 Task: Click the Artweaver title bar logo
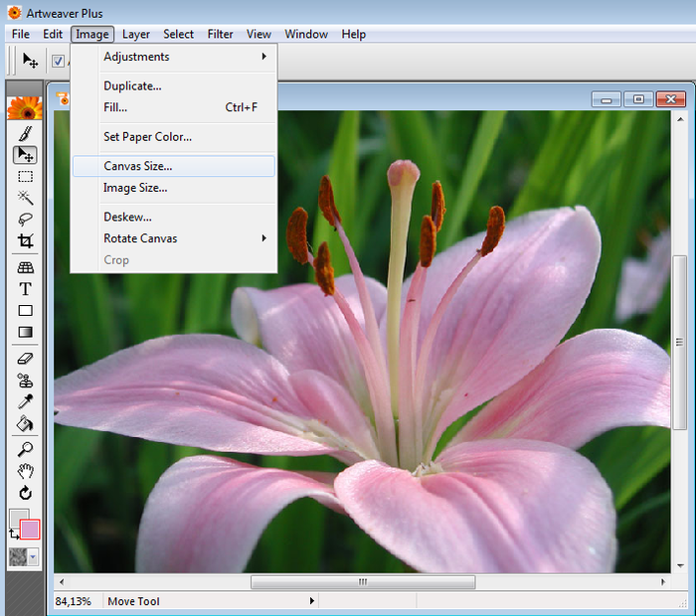pos(15,13)
